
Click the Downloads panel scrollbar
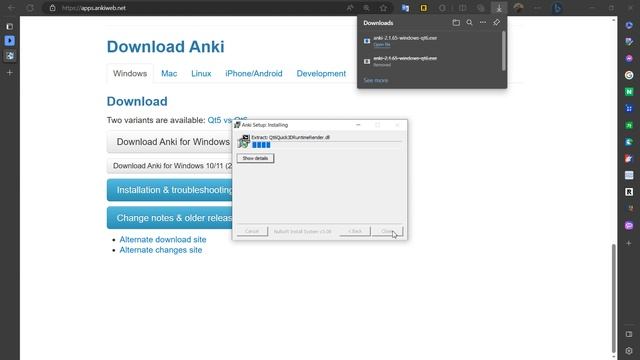point(504,51)
